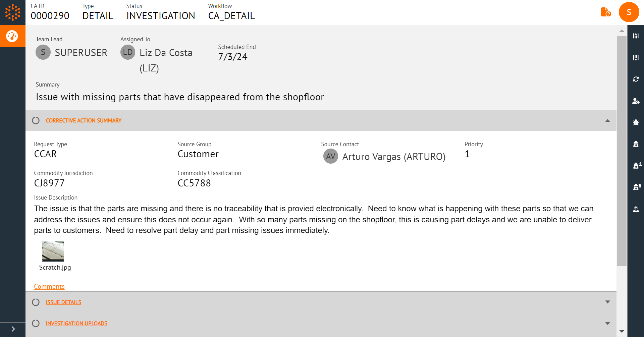
Task: Expand the left navigation panel arrow
Action: 13,329
